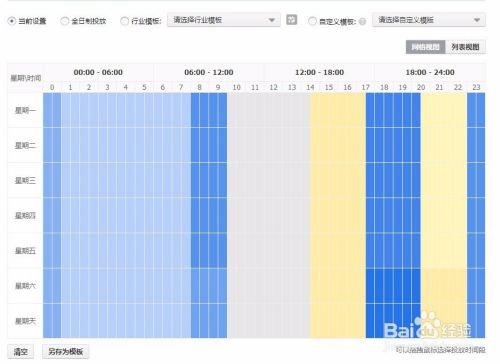Click the 星期\时间 corner header label
The width and height of the screenshot is (500, 364).
26,78
